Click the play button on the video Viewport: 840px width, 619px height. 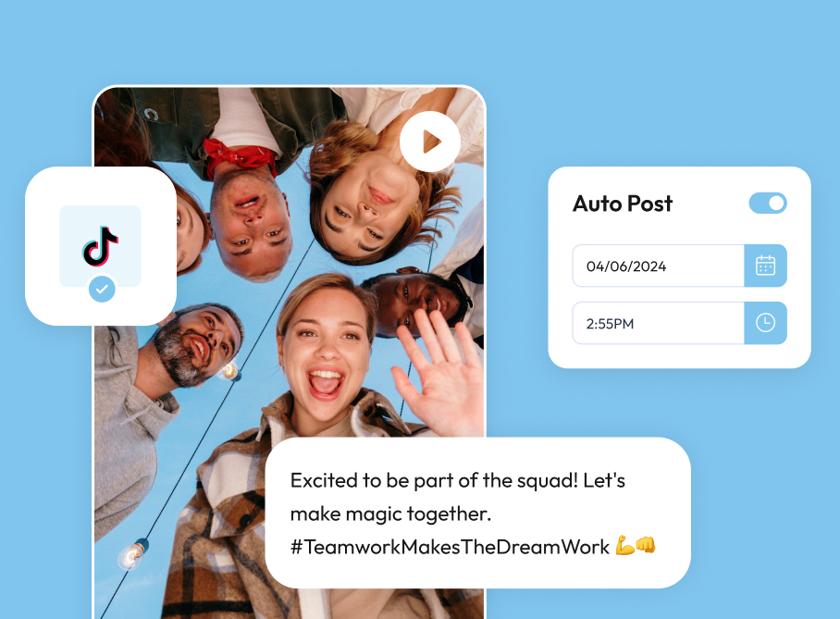coord(429,141)
